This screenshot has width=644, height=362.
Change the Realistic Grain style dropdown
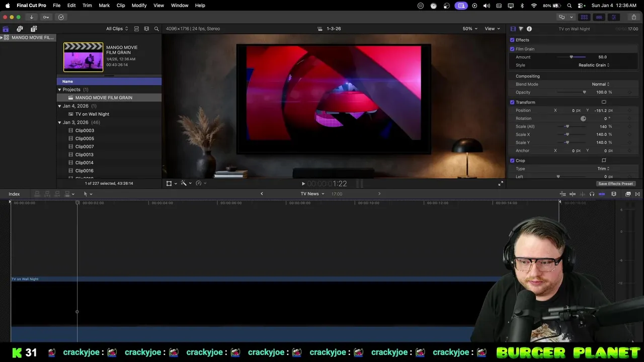[594, 65]
